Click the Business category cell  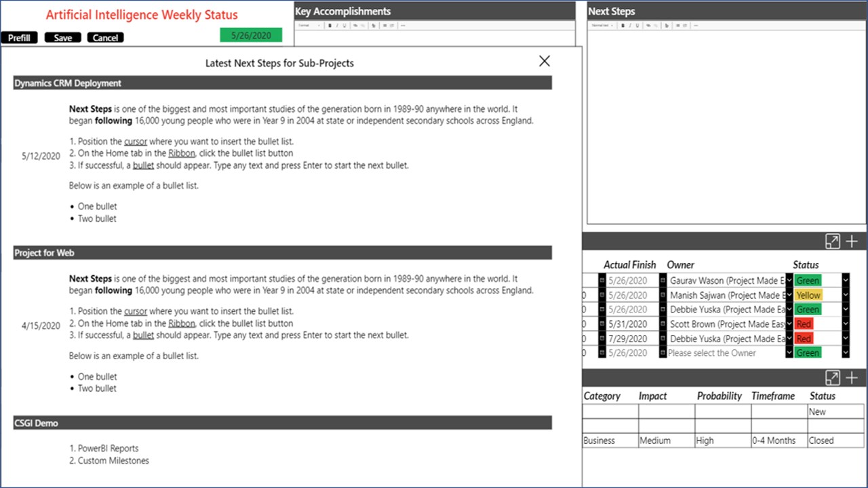[x=610, y=441]
